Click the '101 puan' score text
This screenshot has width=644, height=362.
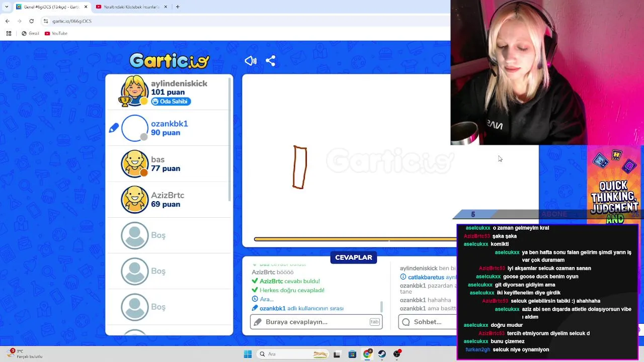click(168, 92)
